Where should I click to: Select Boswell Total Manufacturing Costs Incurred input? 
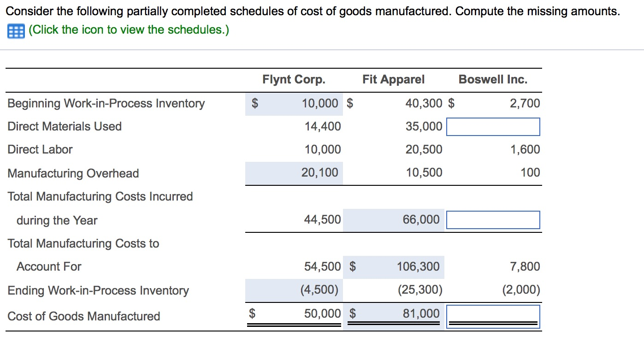coord(493,220)
